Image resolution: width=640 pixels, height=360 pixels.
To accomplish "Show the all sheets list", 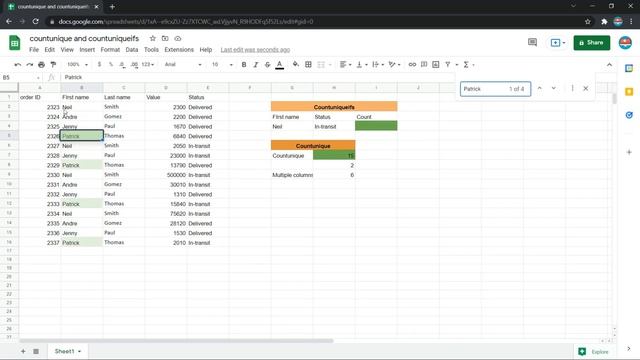I will coord(36,351).
